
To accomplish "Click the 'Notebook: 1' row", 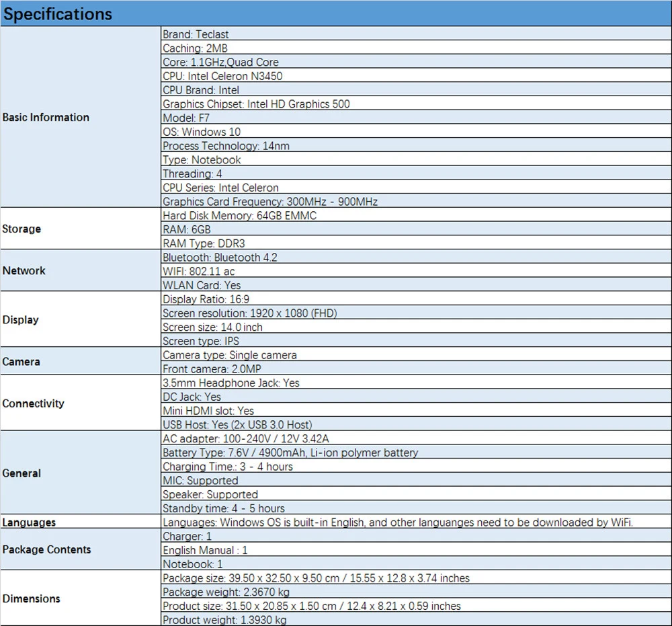I will [416, 563].
